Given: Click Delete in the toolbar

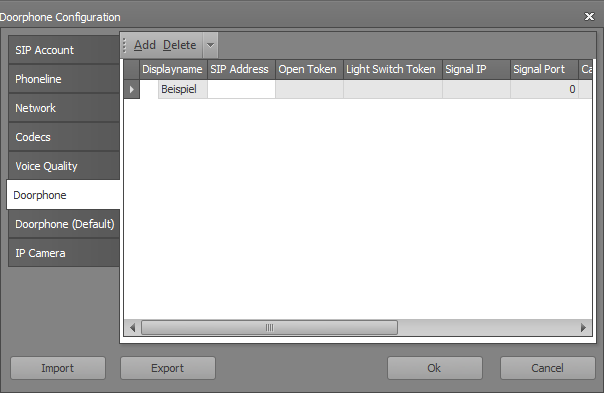Looking at the screenshot, I should [x=180, y=45].
